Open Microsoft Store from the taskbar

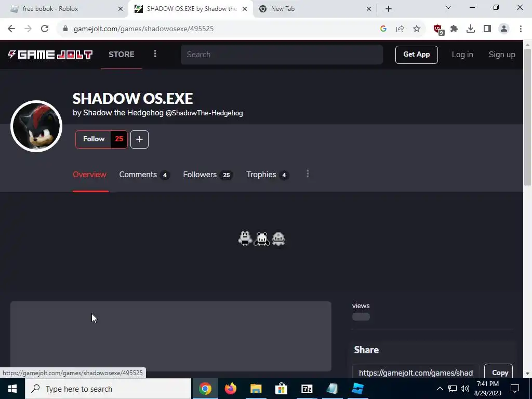pyautogui.click(x=281, y=389)
